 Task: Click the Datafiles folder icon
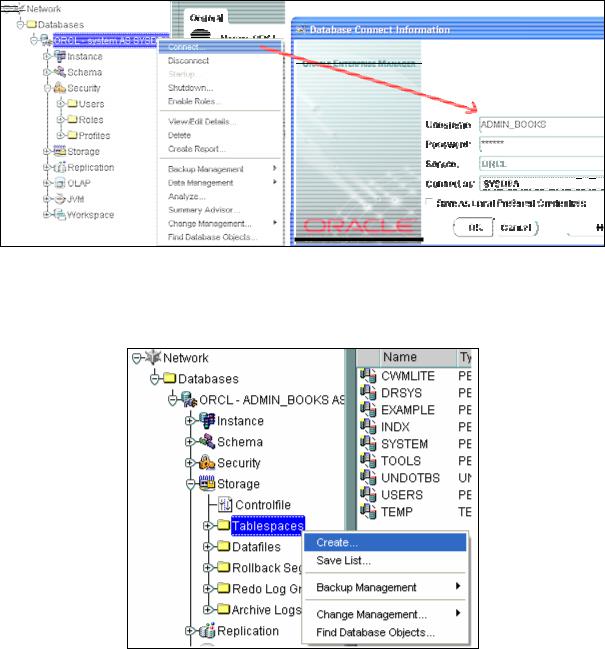click(224, 546)
